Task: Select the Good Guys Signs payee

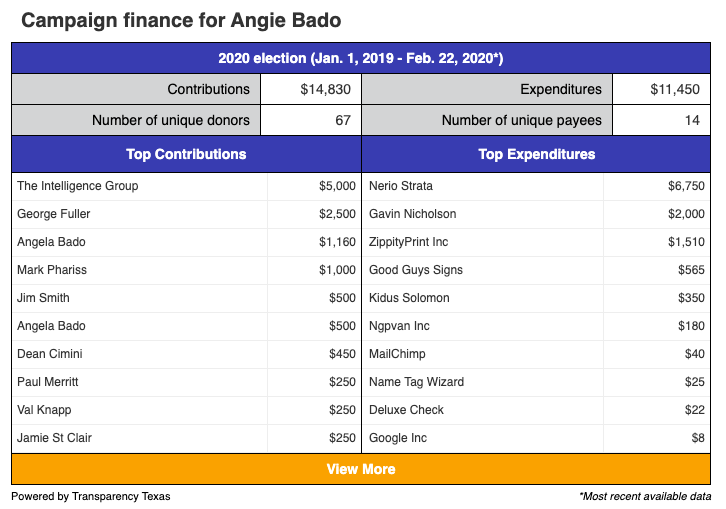Action: coord(416,270)
